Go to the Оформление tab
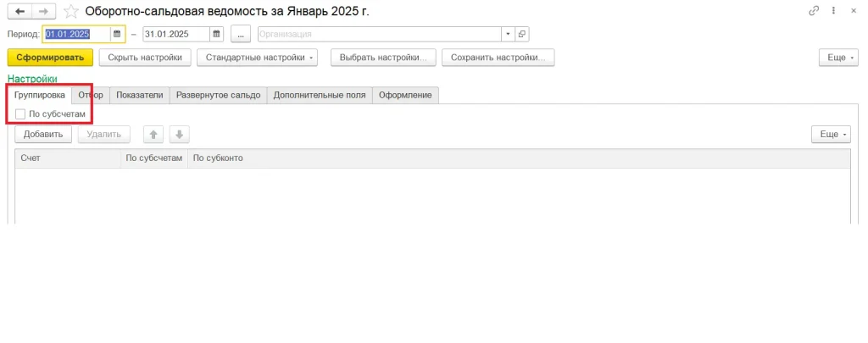 coord(405,95)
